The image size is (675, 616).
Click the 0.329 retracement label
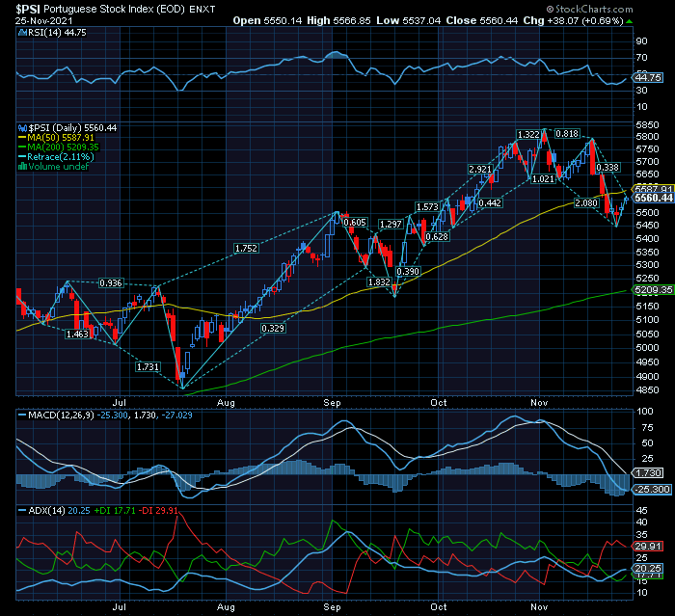click(273, 329)
